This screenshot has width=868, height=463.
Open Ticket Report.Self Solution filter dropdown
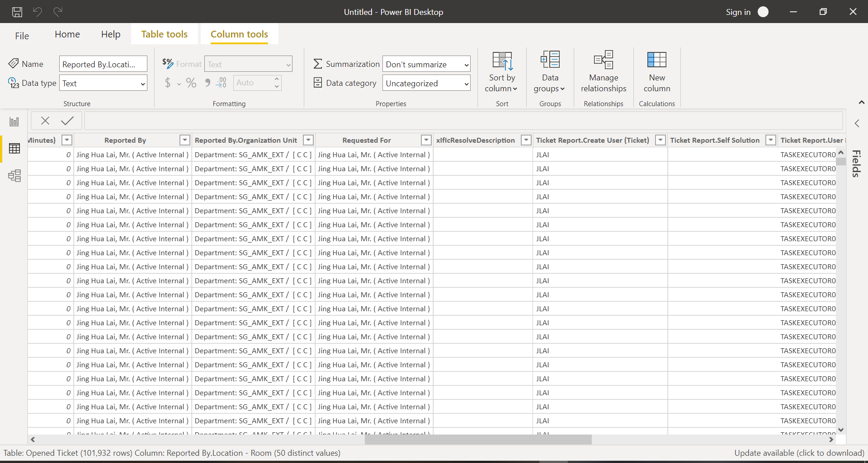tap(771, 140)
